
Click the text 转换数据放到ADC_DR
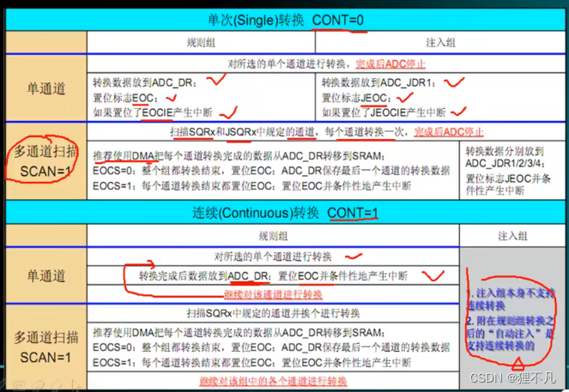145,82
